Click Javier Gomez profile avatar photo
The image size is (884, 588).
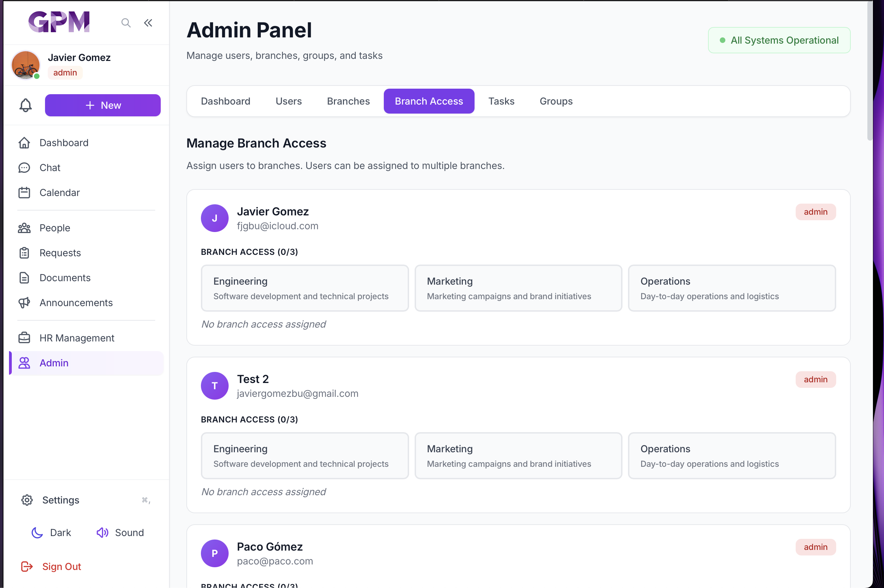(26, 65)
